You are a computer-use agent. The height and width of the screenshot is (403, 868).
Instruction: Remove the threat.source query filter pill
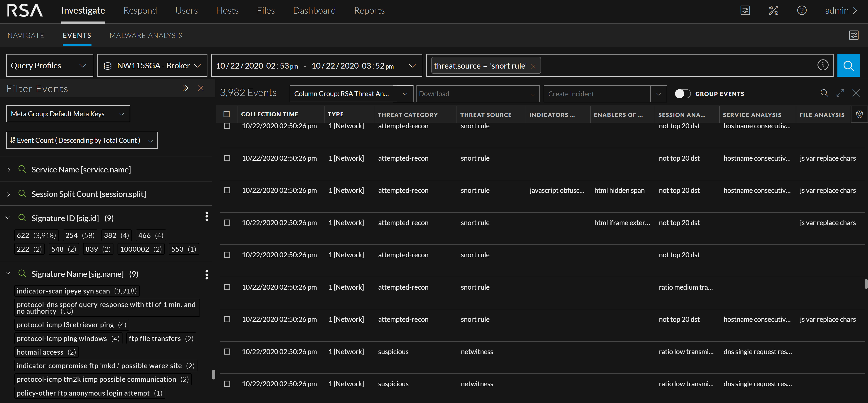tap(533, 66)
